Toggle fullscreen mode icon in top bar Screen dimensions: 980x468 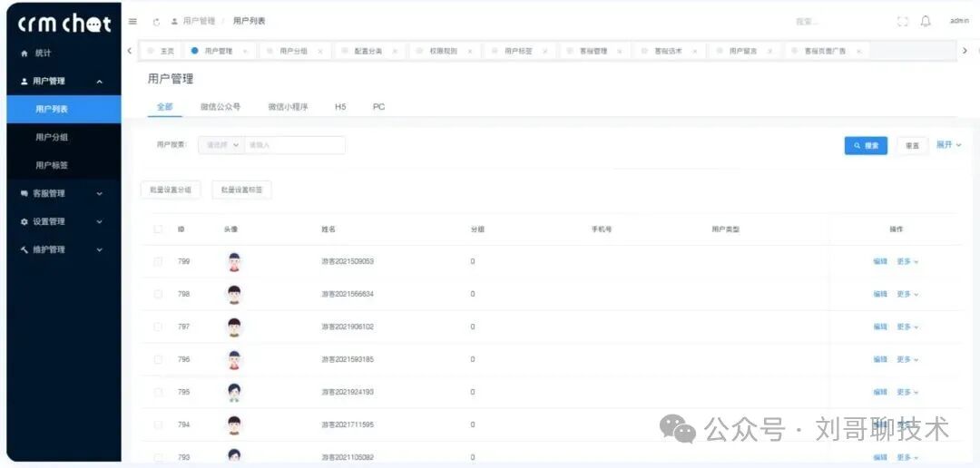[903, 21]
